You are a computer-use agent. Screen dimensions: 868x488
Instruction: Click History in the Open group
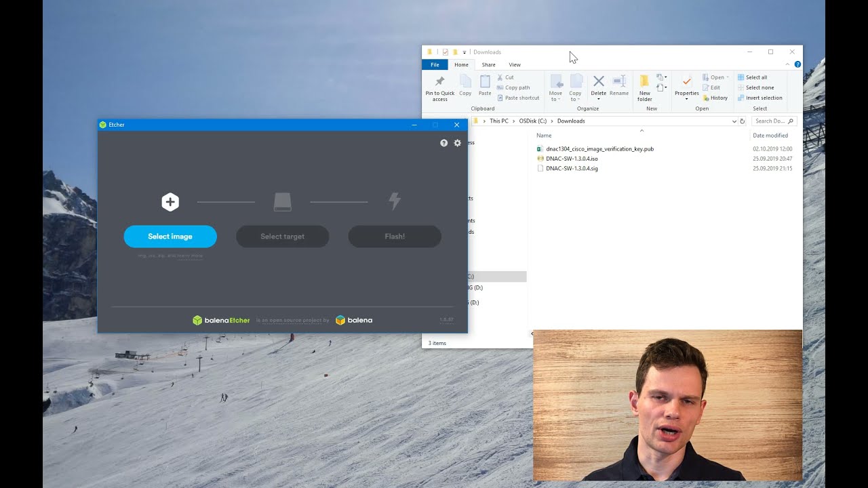pyautogui.click(x=715, y=98)
